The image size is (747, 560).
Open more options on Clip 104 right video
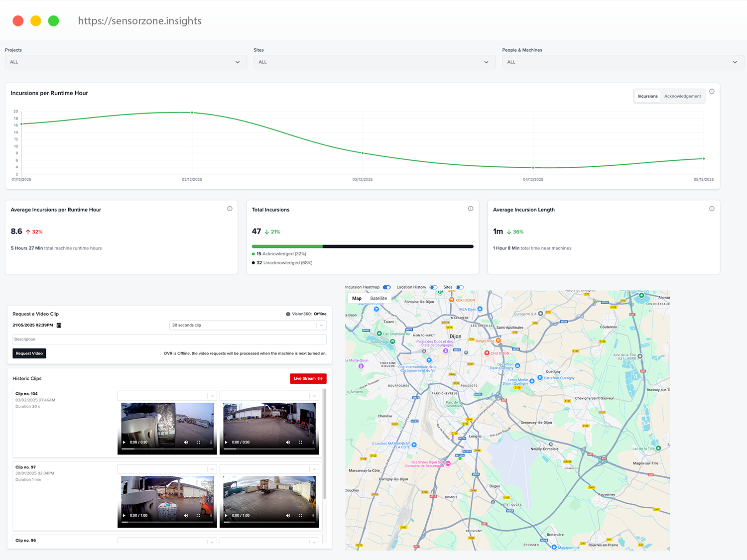click(313, 442)
